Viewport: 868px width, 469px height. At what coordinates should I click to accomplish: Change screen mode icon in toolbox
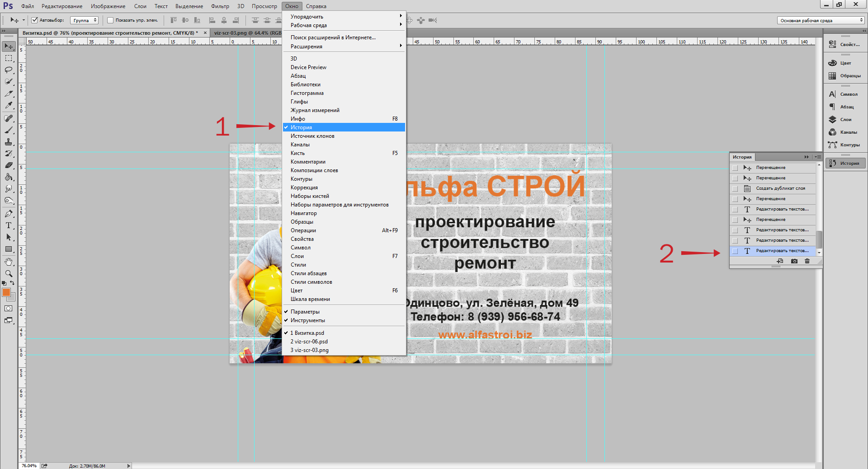click(x=9, y=320)
